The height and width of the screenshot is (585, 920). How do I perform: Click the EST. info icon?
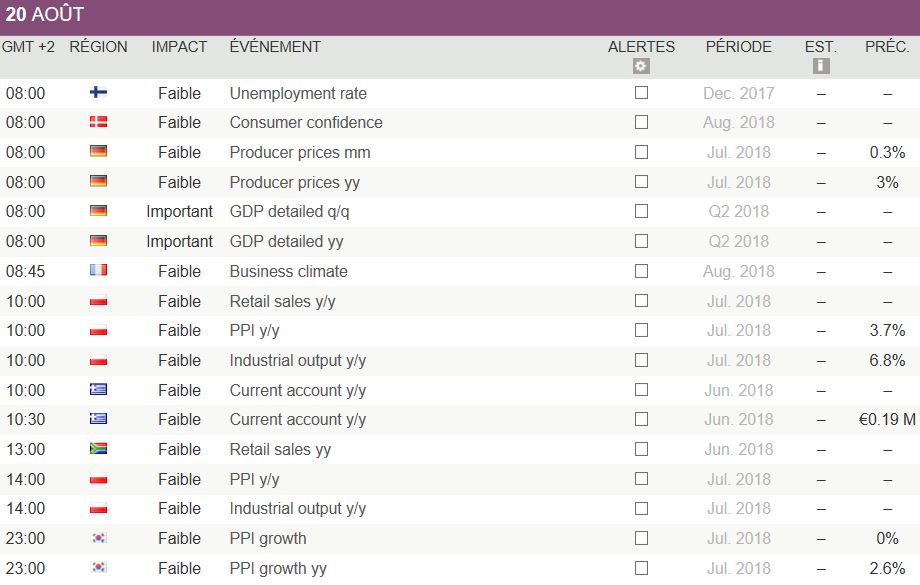point(822,67)
